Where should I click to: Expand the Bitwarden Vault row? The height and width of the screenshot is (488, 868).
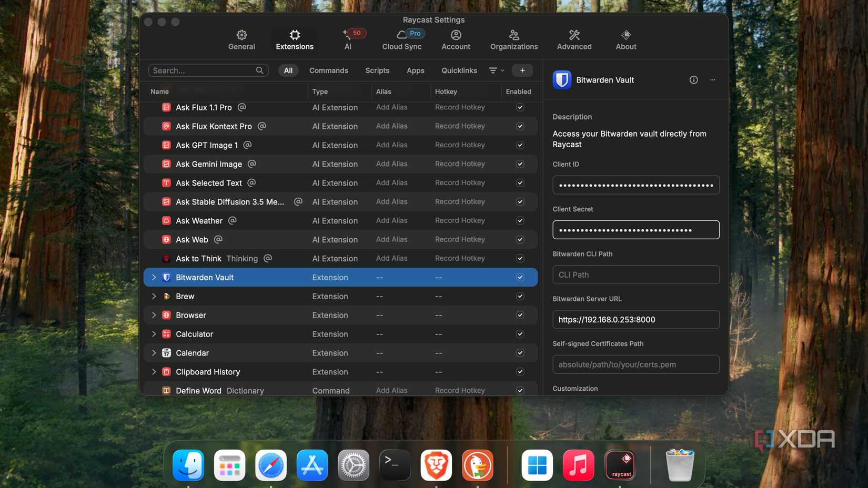pyautogui.click(x=154, y=277)
